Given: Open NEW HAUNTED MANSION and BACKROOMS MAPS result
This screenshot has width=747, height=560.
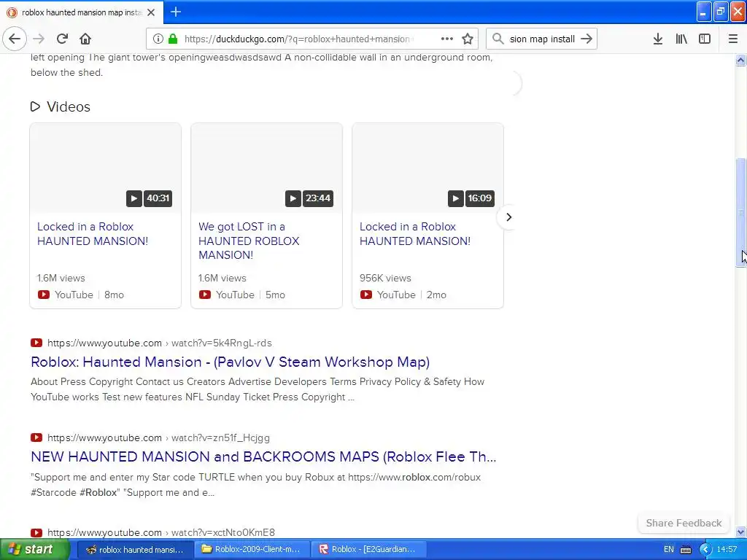Looking at the screenshot, I should click(x=263, y=456).
